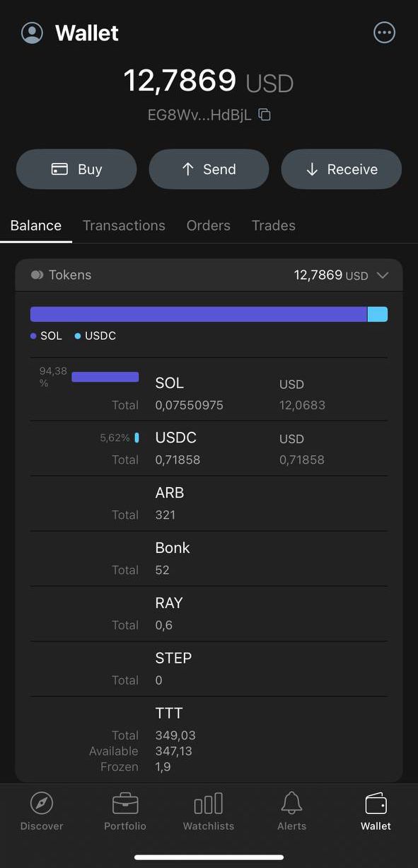
Task: Open the TTT token row
Action: [209, 739]
